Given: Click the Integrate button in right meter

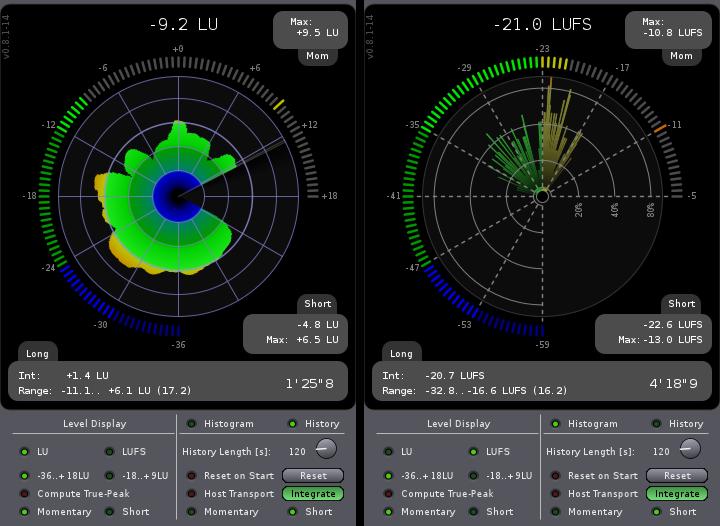Looking at the screenshot, I should coord(677,494).
